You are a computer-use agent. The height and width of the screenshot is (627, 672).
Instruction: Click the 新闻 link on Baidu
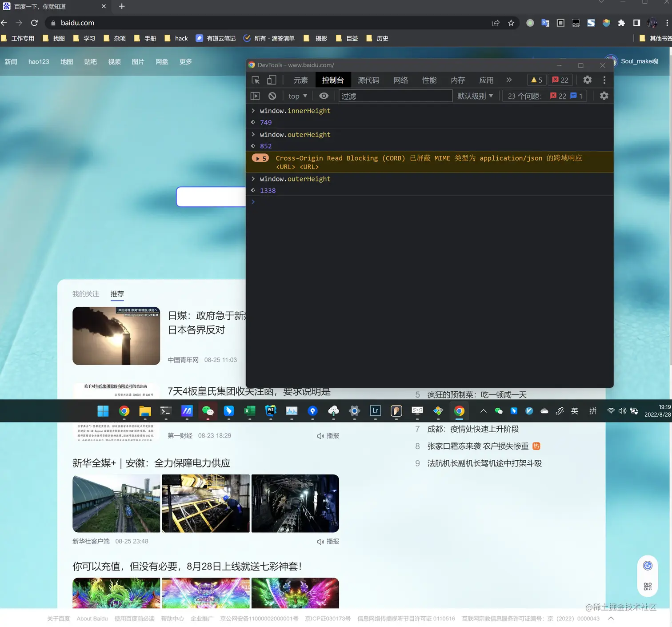coord(11,62)
